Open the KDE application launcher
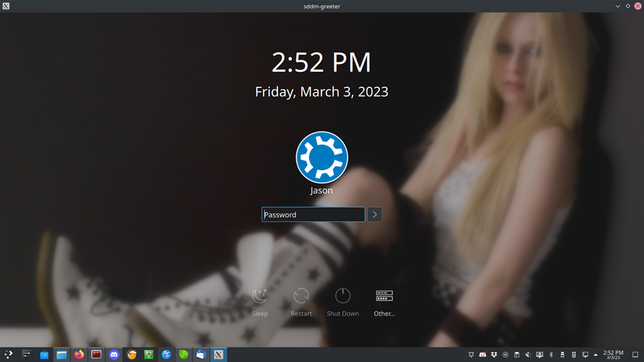Screen dimensions: 644x362 pos(9,354)
